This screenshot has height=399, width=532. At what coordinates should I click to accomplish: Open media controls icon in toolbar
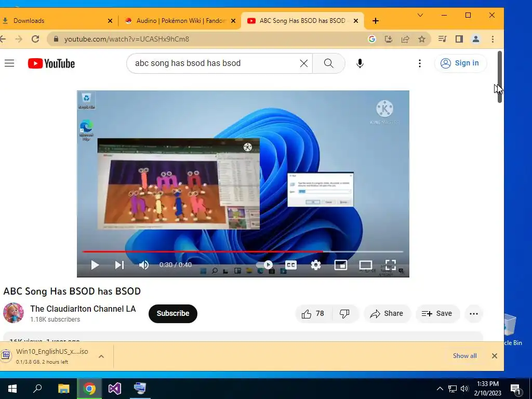(x=443, y=39)
